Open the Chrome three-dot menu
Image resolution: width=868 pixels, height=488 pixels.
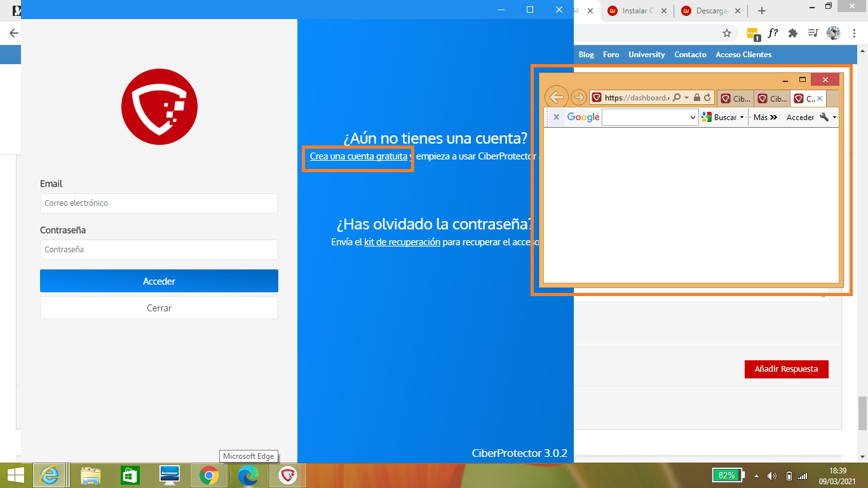pyautogui.click(x=853, y=33)
